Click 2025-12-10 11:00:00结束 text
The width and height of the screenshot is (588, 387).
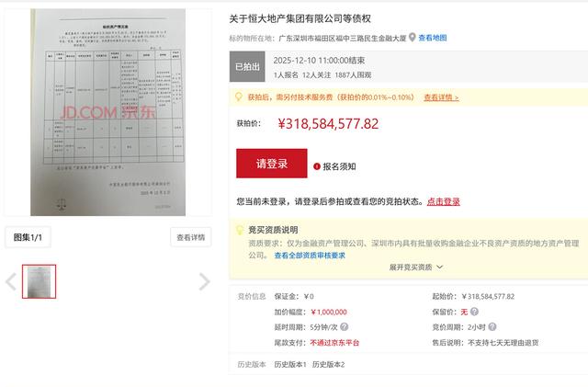[319, 61]
